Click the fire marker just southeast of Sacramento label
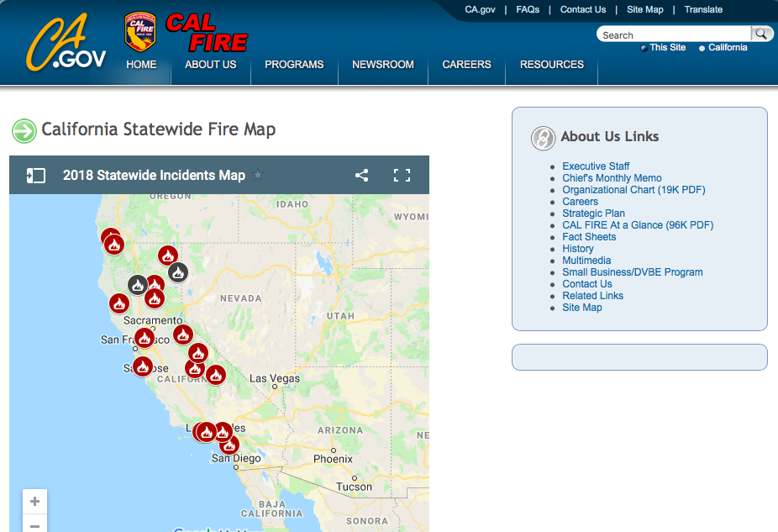Image resolution: width=778 pixels, height=532 pixels. (x=183, y=335)
